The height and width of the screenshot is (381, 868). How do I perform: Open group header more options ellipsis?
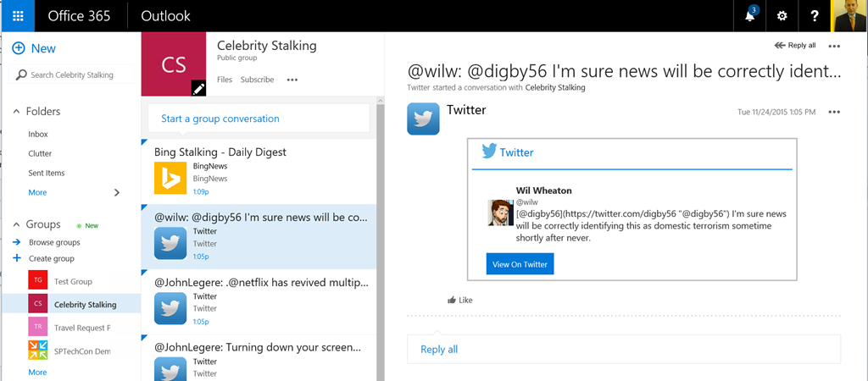point(292,80)
